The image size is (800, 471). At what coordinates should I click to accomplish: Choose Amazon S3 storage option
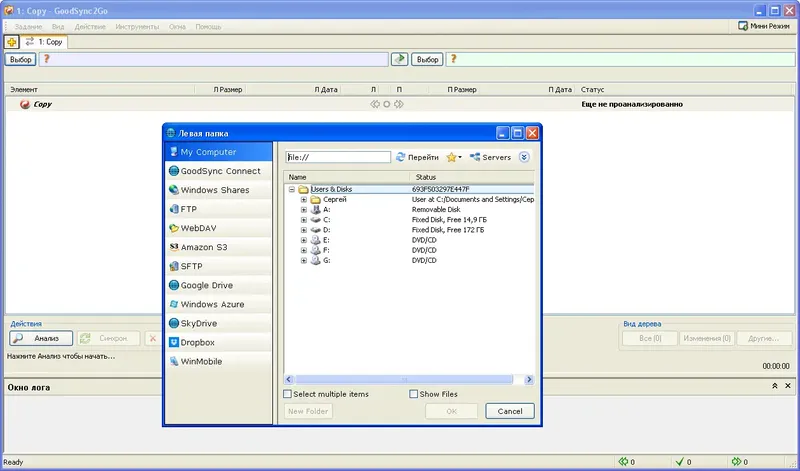click(218, 247)
